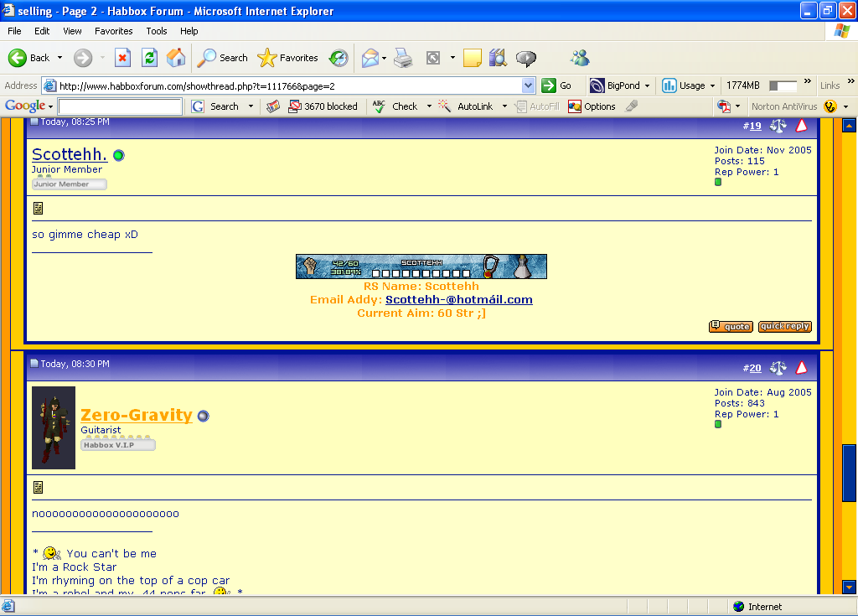Screen dimensions: 858x616
Task: Go to the Home page icon
Action: point(176,58)
